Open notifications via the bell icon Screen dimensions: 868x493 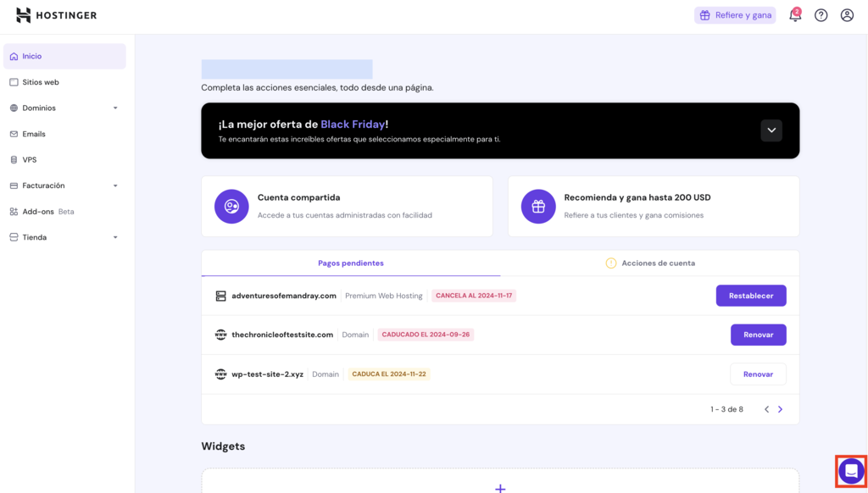[x=794, y=15]
